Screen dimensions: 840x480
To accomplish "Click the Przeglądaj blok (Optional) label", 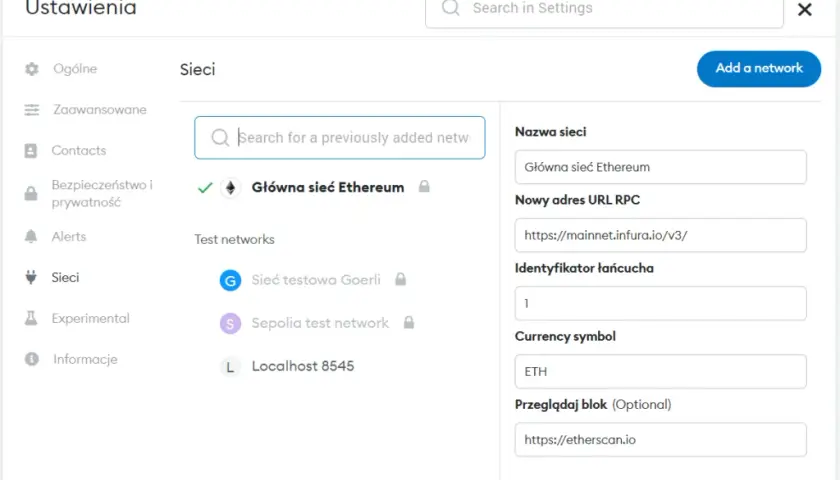I will coord(593,404).
